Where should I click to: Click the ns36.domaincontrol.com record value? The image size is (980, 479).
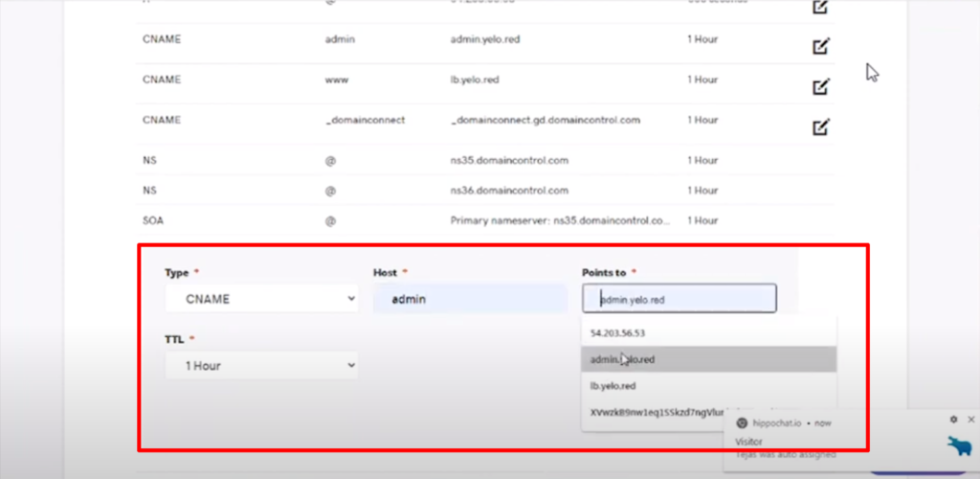[509, 191]
